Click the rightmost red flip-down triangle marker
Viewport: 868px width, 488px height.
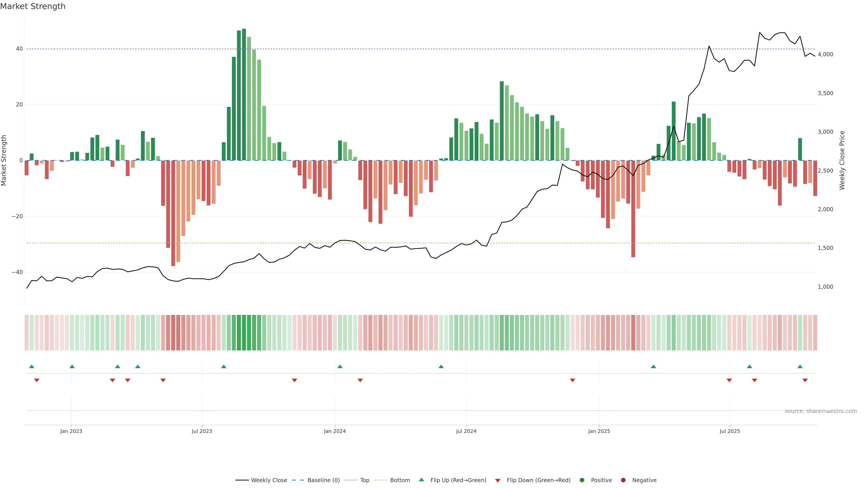pos(805,380)
